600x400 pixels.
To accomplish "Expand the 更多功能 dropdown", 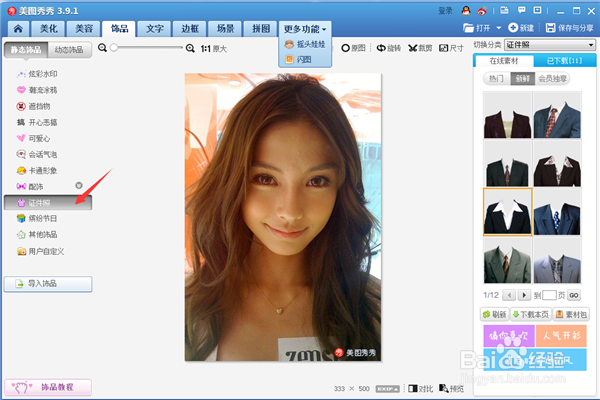I will coord(305,29).
